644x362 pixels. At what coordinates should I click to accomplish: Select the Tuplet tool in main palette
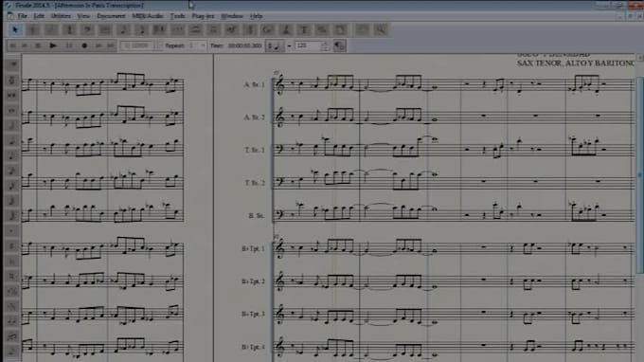[178, 30]
